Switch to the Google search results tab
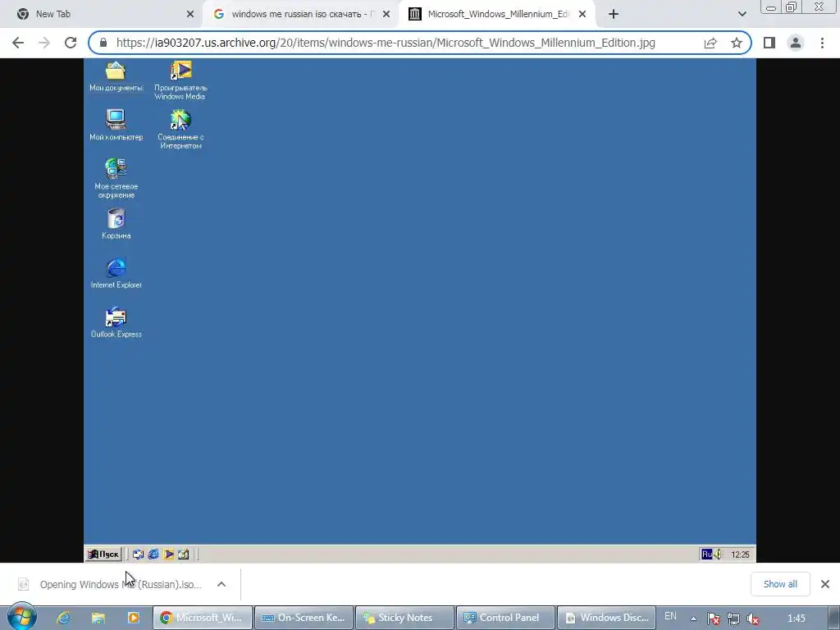The height and width of the screenshot is (630, 840). coord(300,14)
